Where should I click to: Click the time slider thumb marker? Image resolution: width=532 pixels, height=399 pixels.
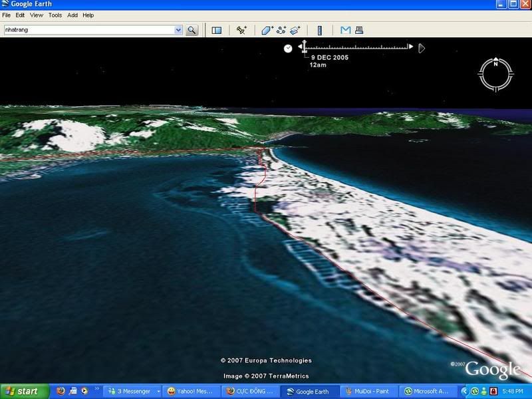(x=305, y=47)
